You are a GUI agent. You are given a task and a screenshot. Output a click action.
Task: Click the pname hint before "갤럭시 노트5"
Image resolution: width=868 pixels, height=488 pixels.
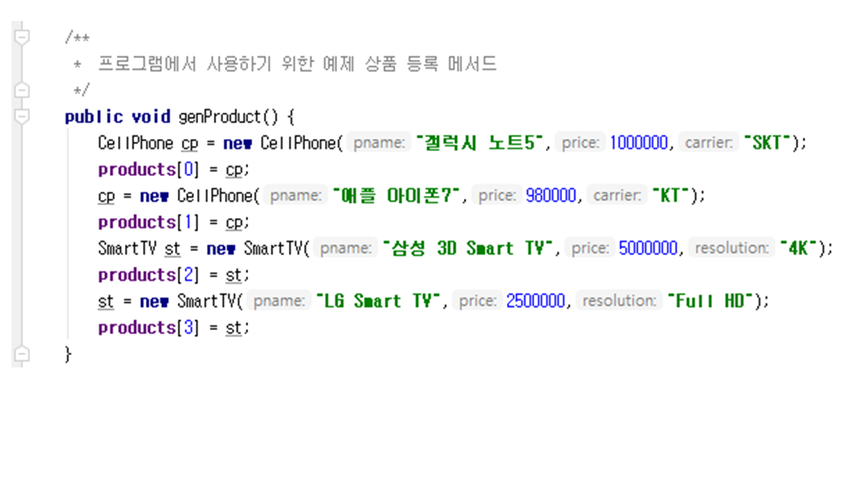point(379,143)
